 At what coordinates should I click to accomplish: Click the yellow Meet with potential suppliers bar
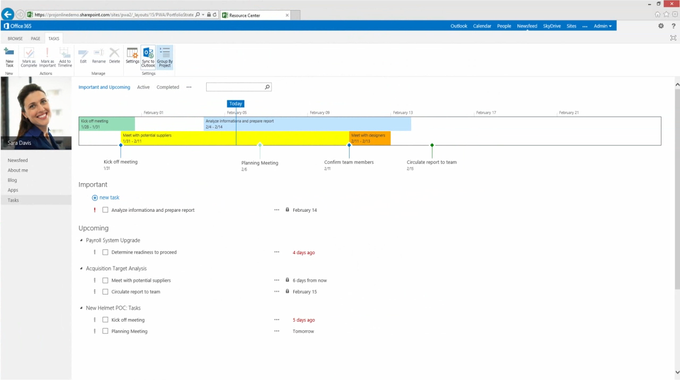coord(235,138)
